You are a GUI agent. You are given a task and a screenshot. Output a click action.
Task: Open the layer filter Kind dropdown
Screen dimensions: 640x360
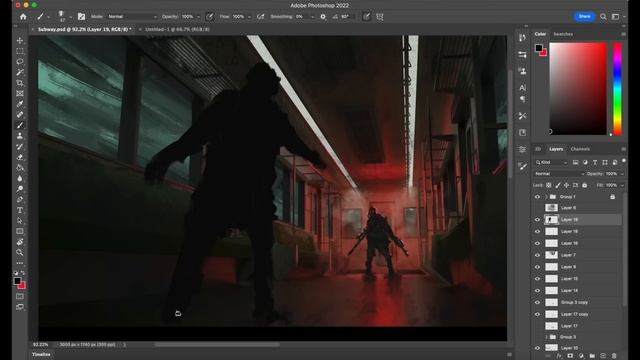click(551, 162)
